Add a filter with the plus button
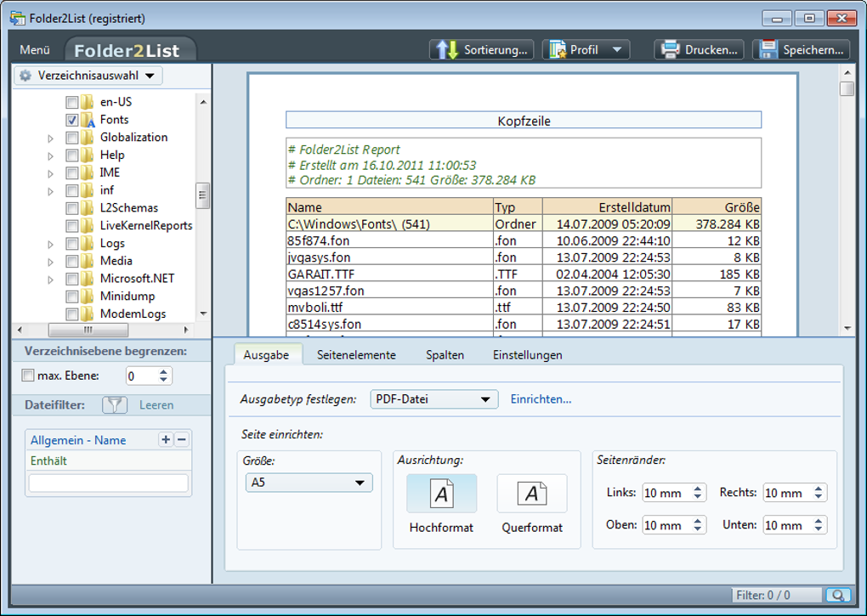867x616 pixels. tap(166, 439)
